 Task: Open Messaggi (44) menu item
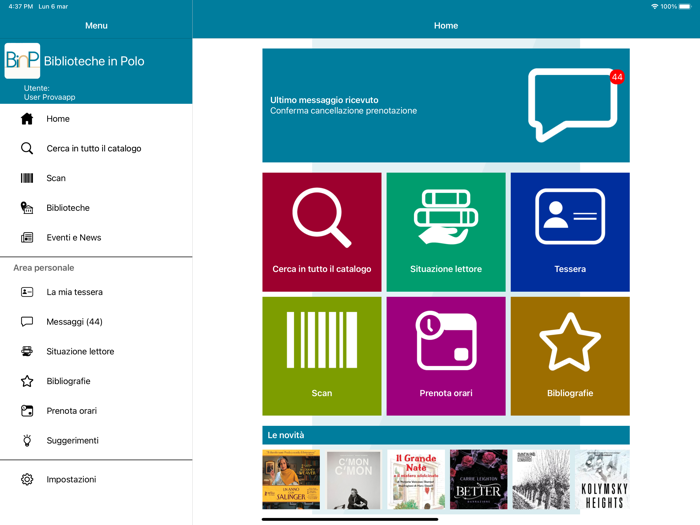96,321
